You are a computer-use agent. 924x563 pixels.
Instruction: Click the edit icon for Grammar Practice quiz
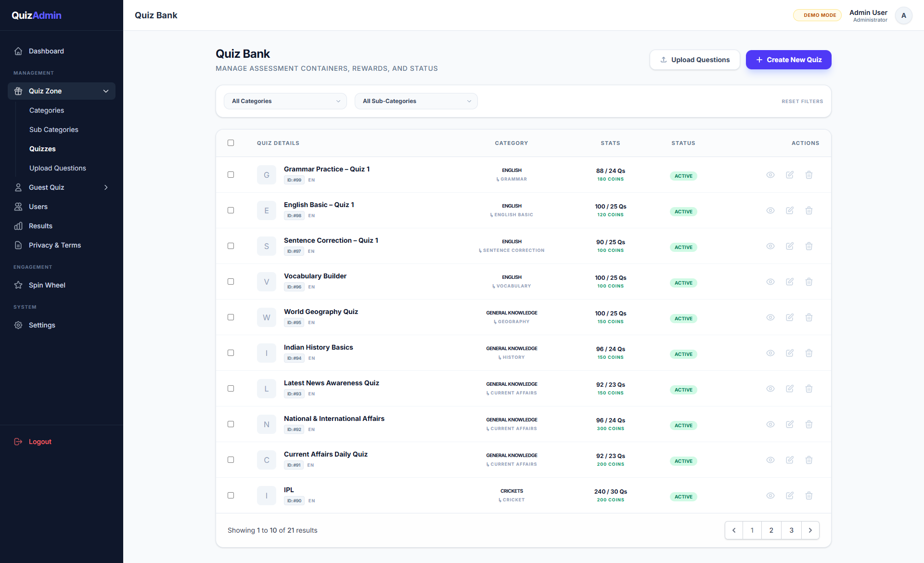[x=790, y=175]
